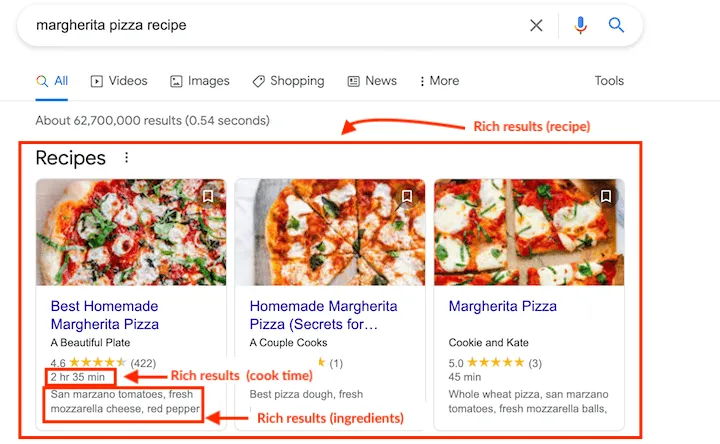Clear the search query with X icon
Image resolution: width=720 pixels, height=444 pixels.
click(x=537, y=26)
